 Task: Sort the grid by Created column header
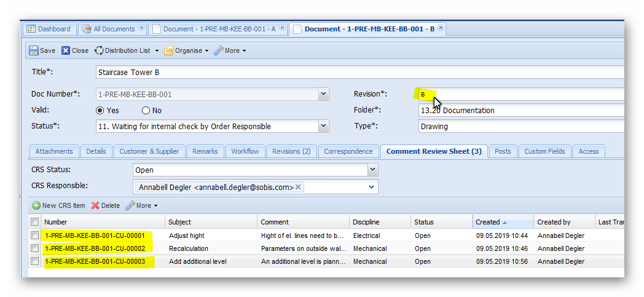pos(488,222)
